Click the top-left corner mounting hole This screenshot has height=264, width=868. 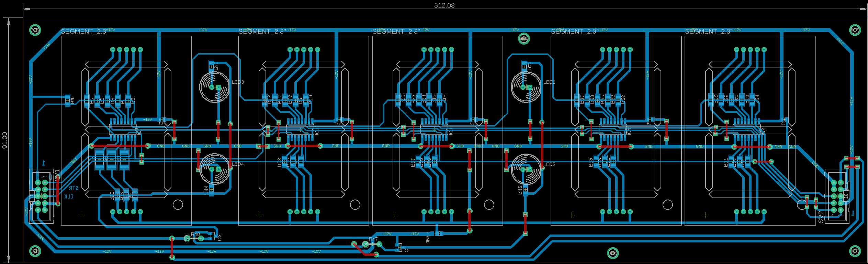click(x=35, y=30)
